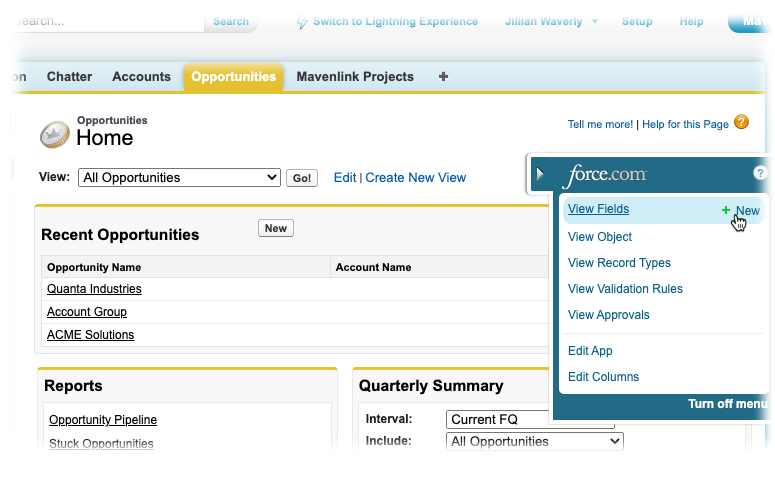This screenshot has width=775, height=478.
Task: Click Switch to Lightning Experience link
Action: (x=395, y=22)
